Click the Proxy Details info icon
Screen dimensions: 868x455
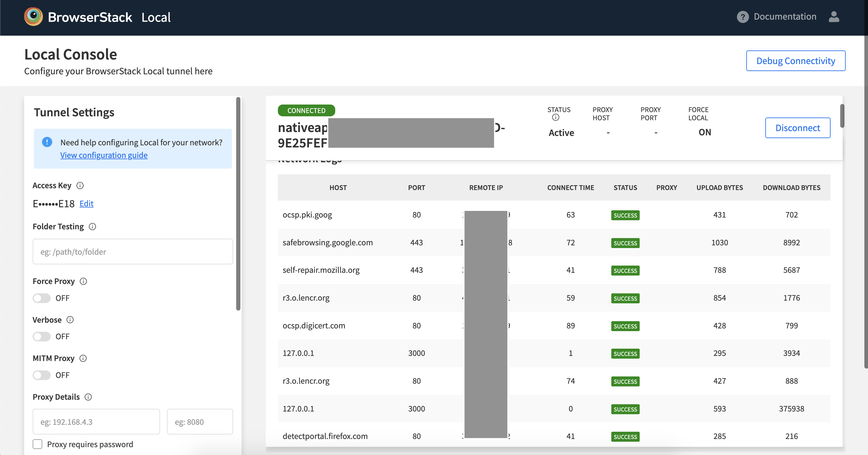tap(88, 397)
